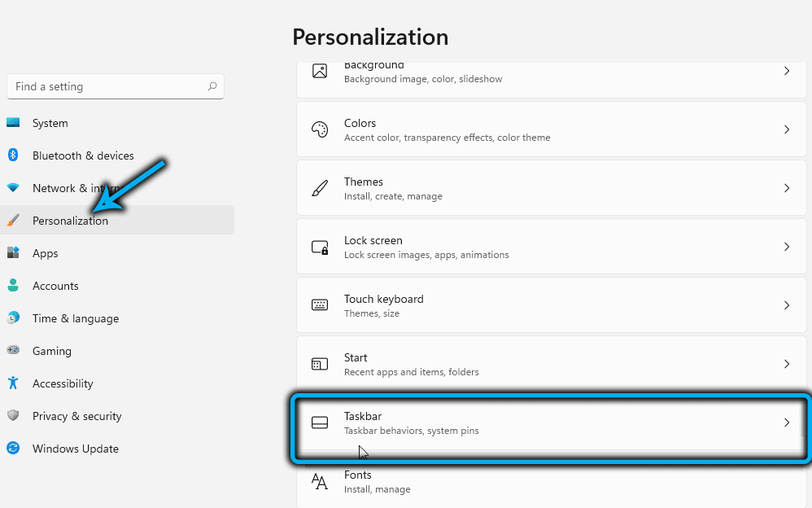Click the Themes paintbrush icon

(x=320, y=188)
